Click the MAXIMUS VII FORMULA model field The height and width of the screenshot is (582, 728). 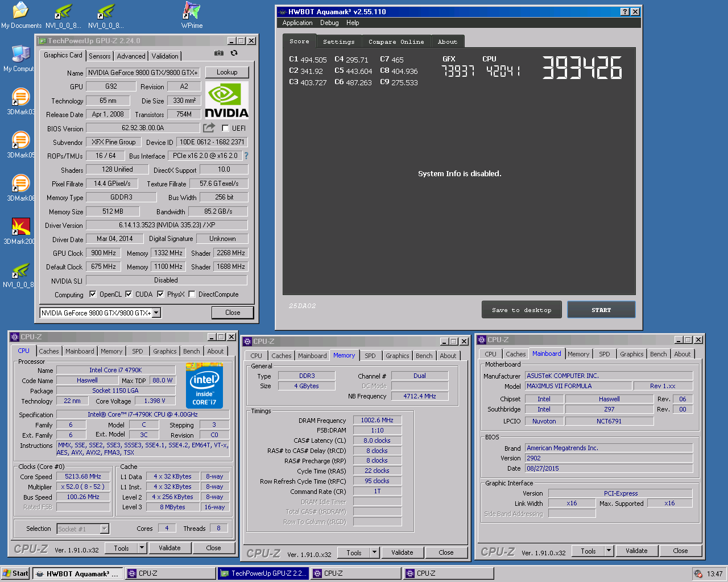(x=578, y=386)
